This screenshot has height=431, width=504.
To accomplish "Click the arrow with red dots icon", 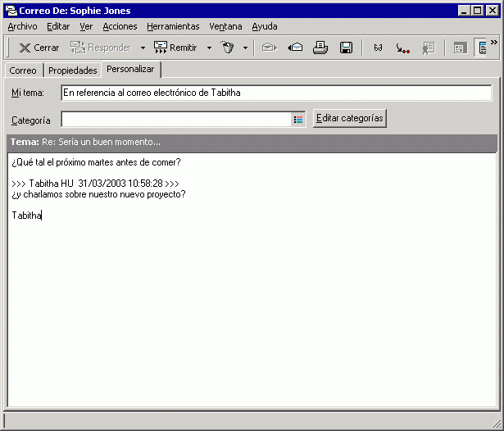I will [402, 48].
